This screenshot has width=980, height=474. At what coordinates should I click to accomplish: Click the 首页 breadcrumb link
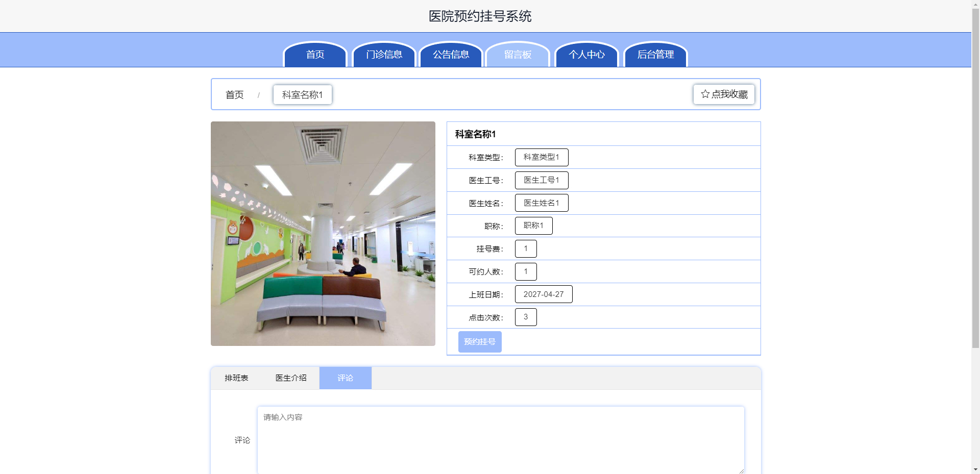tap(234, 95)
